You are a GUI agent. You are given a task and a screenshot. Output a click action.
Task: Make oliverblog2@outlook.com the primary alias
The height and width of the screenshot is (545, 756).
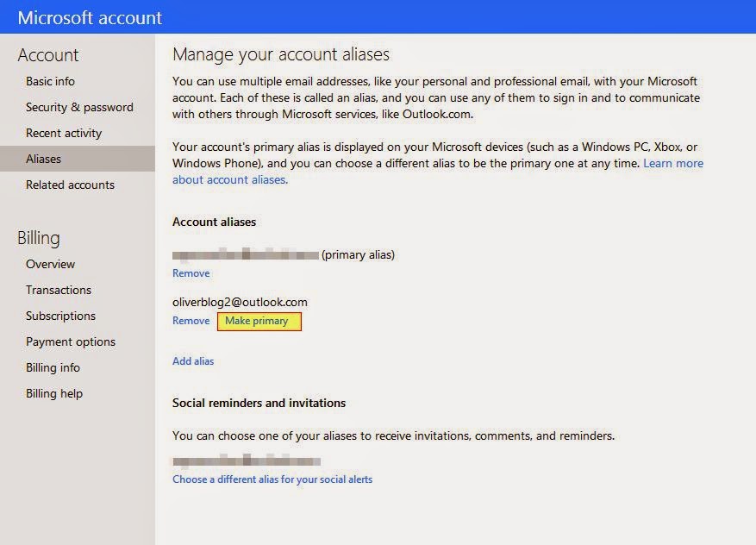tap(257, 321)
